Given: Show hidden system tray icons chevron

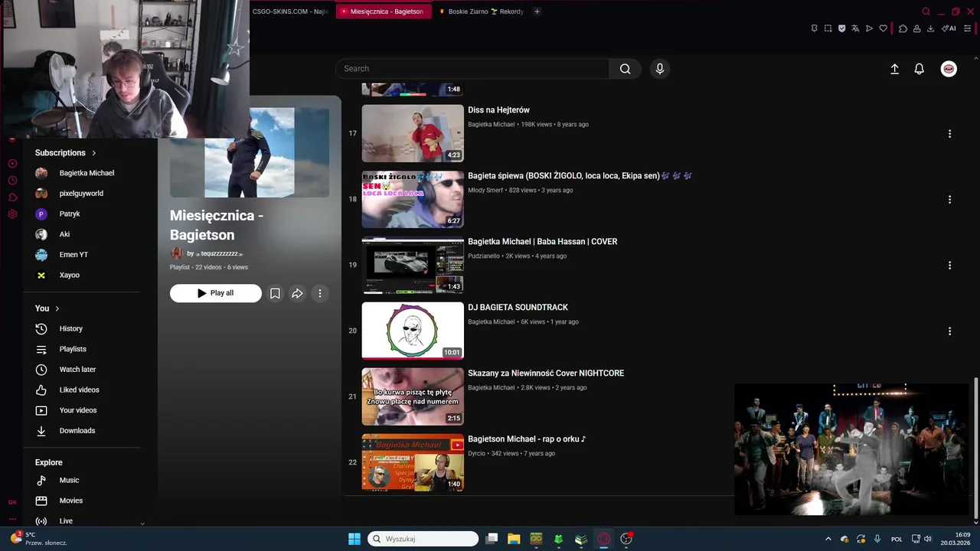Looking at the screenshot, I should coord(828,539).
